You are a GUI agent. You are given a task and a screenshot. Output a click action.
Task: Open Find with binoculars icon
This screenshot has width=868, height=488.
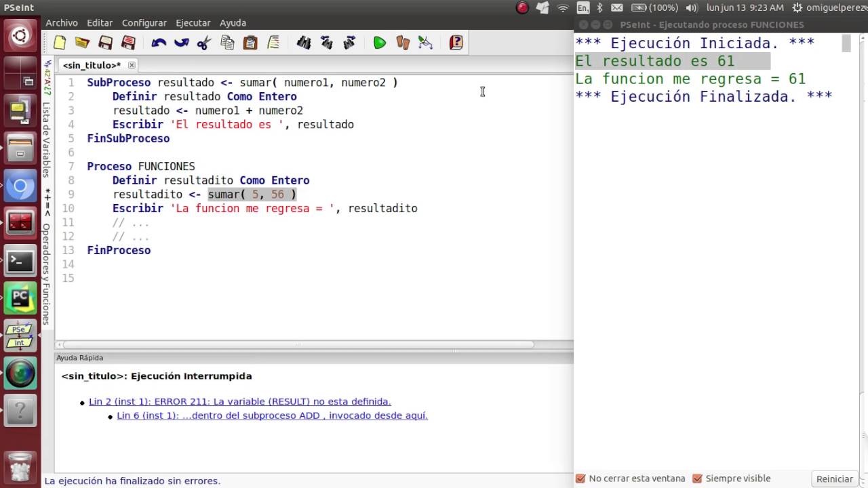[304, 43]
